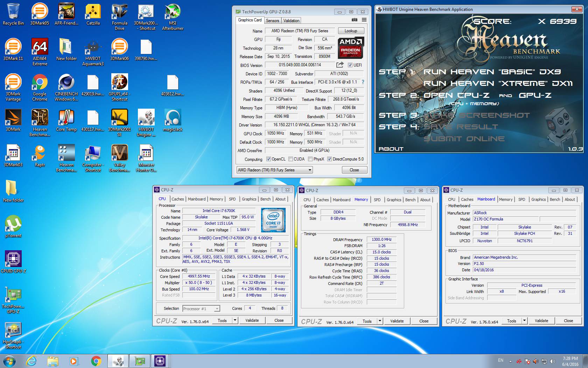Click RUN HEAVEN "XTREME" DX11

[498, 83]
